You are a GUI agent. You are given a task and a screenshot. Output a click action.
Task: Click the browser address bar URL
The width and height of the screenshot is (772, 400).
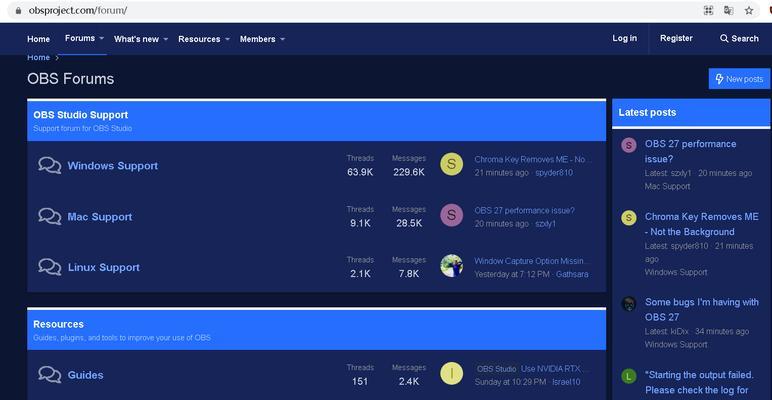pyautogui.click(x=78, y=10)
